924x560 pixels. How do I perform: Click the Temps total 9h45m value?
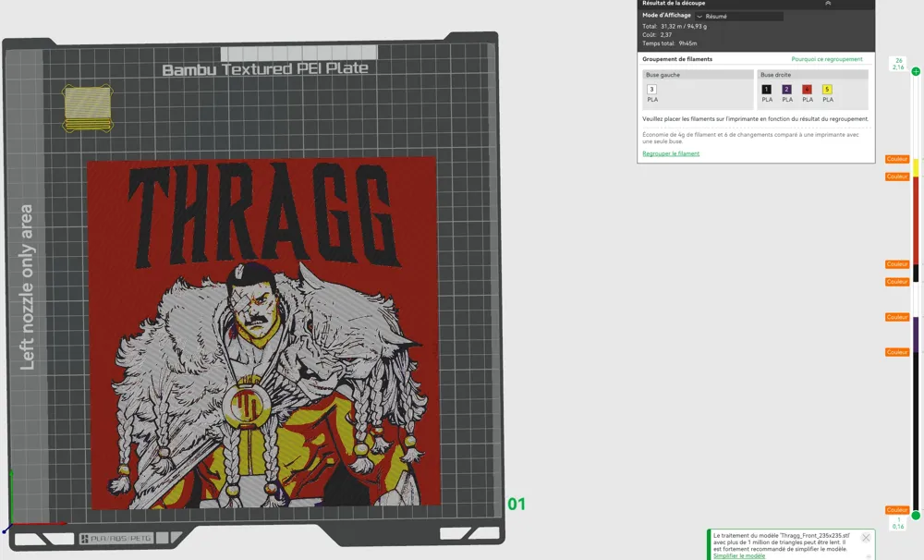(687, 43)
